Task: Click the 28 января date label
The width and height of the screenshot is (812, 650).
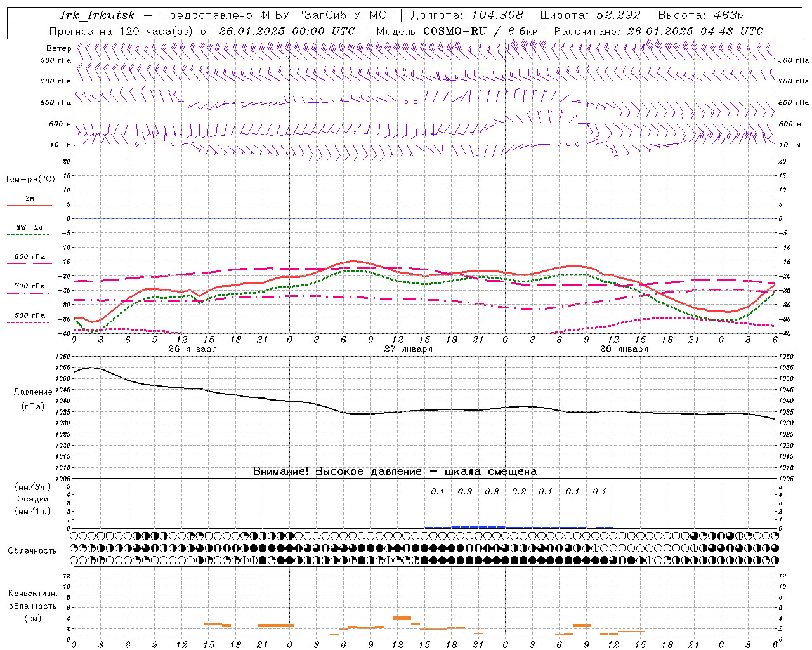Action: [x=624, y=349]
